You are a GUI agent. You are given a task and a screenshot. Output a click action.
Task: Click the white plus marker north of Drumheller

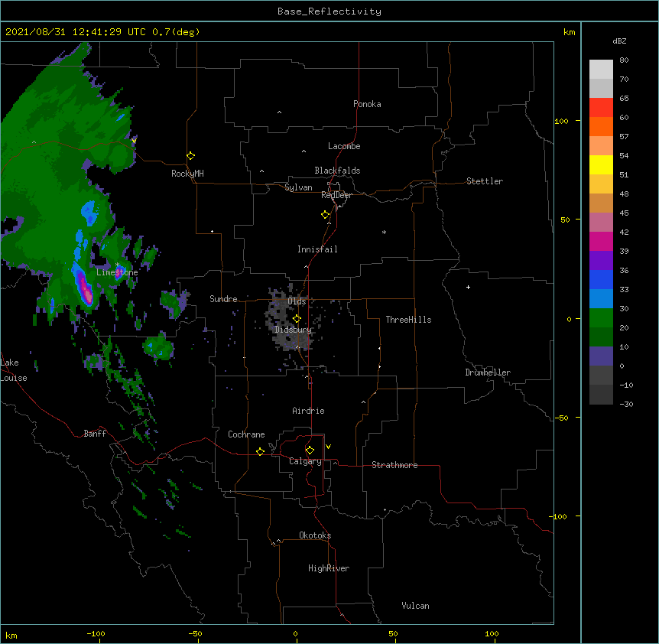click(x=468, y=287)
